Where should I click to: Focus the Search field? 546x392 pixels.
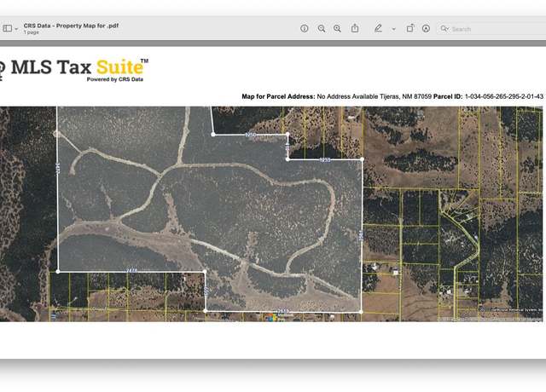coord(491,29)
